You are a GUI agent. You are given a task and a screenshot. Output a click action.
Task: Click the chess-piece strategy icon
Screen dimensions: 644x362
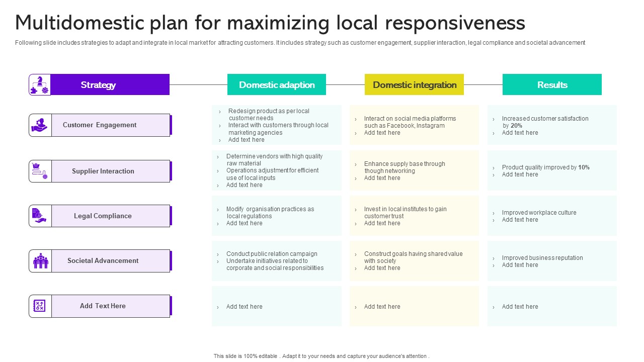(40, 84)
